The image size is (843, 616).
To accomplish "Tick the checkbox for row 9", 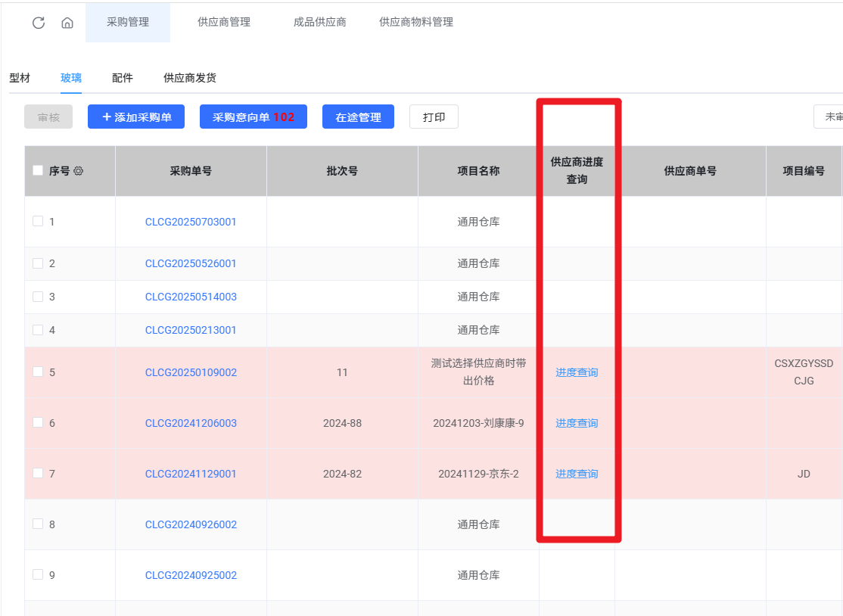I will (x=38, y=574).
